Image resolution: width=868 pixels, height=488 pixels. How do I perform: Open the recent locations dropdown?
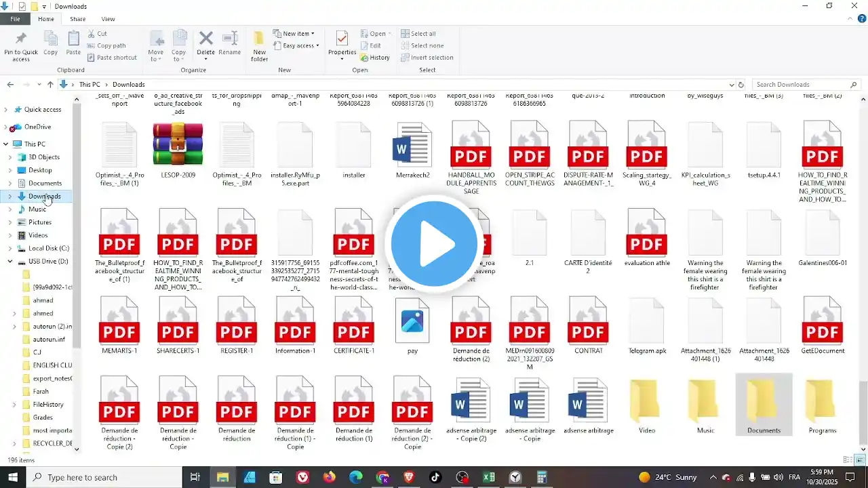pos(39,85)
